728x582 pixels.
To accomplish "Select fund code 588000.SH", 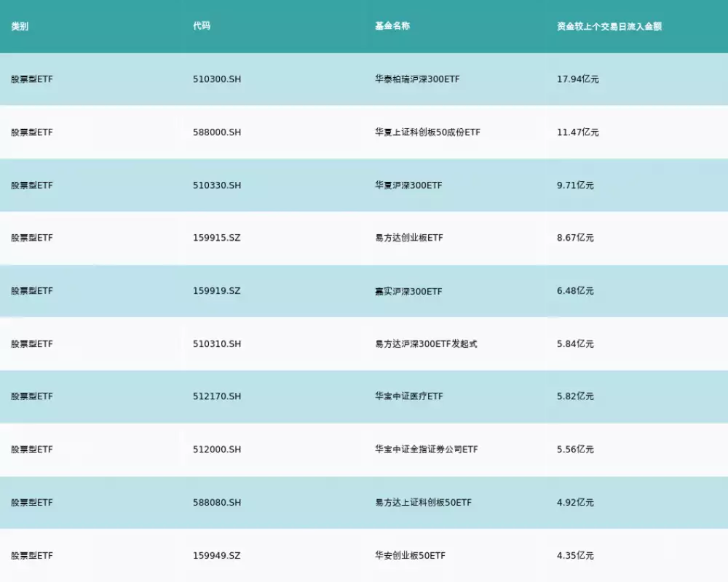I will 217,132.
